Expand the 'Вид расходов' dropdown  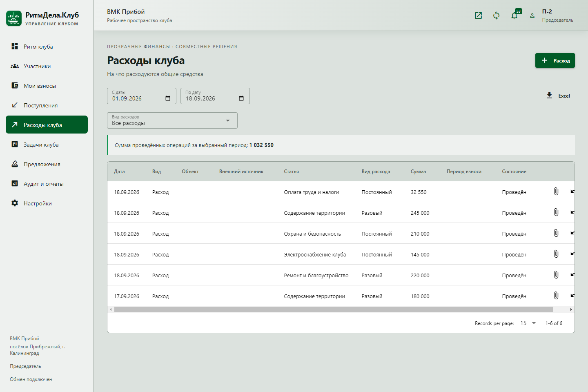(172, 120)
